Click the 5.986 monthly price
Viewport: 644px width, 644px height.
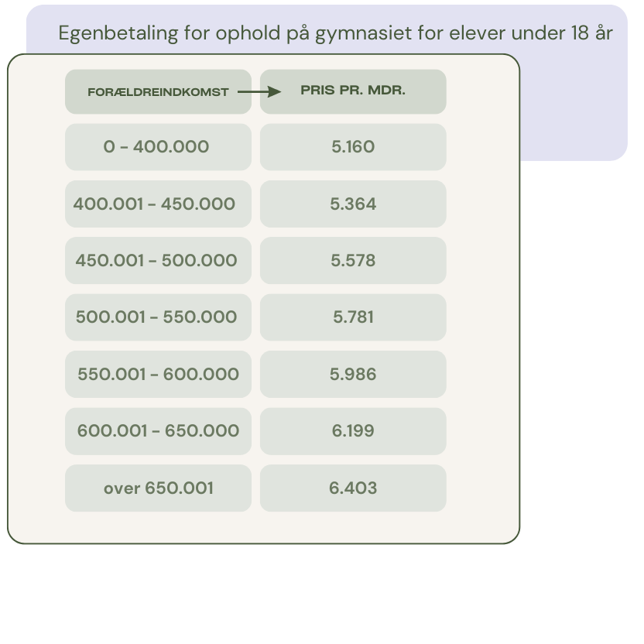click(x=353, y=375)
